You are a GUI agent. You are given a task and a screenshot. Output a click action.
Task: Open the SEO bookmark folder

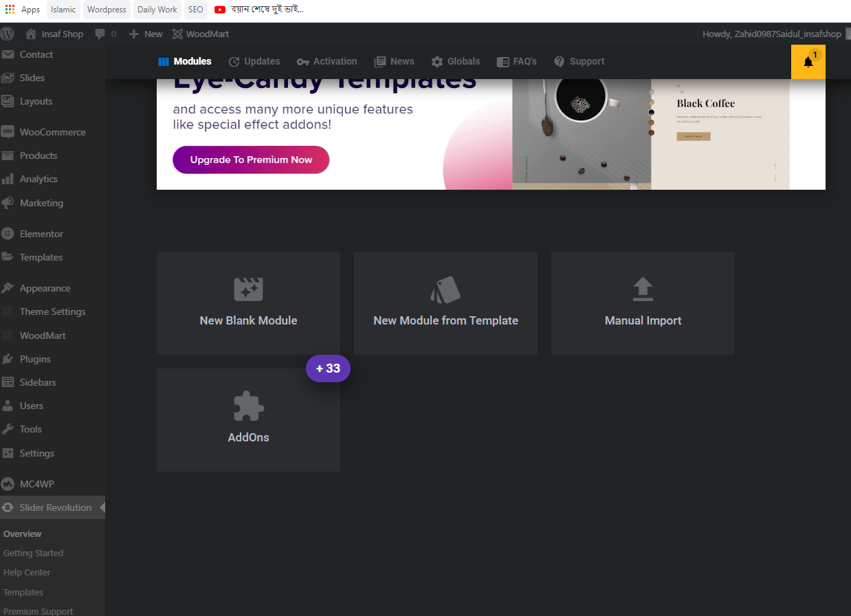(196, 10)
